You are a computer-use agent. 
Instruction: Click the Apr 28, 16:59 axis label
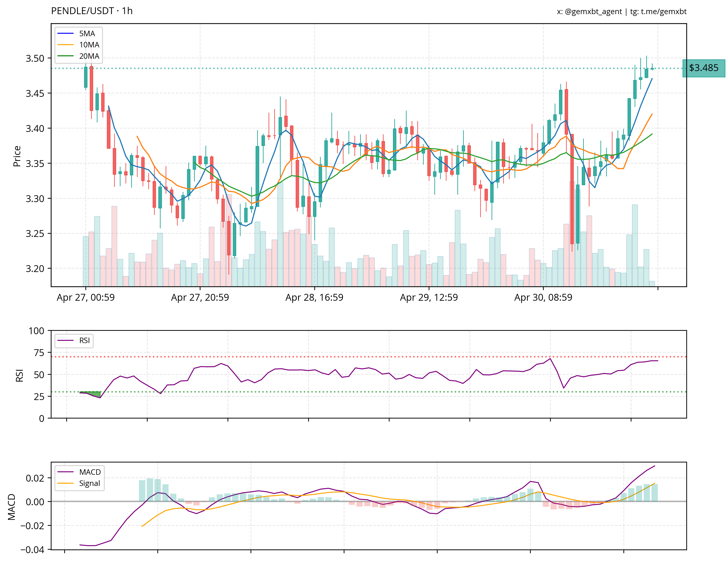click(314, 297)
